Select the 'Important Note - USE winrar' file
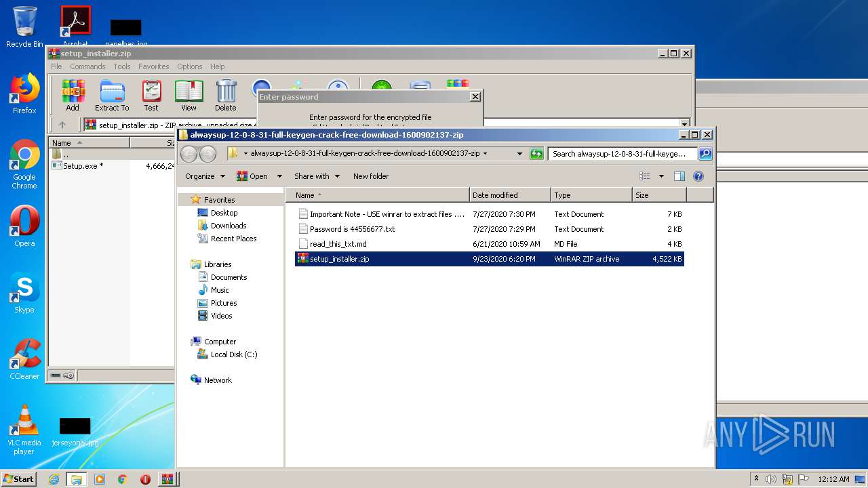 coord(387,214)
